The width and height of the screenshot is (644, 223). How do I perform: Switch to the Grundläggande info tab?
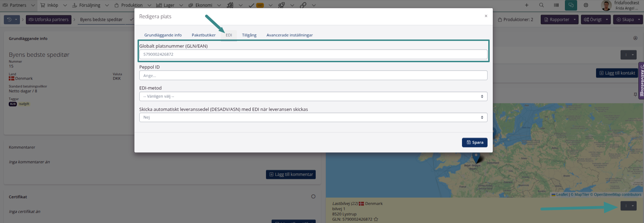click(163, 35)
